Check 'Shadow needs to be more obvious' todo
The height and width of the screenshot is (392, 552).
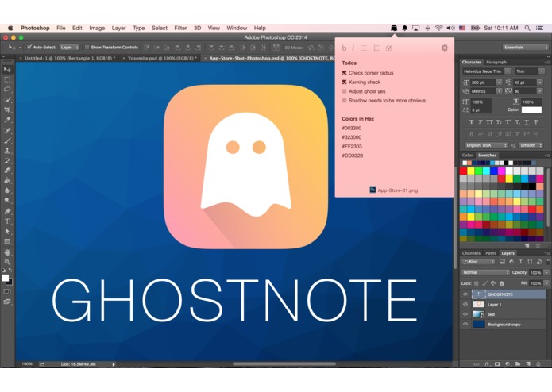coord(344,101)
